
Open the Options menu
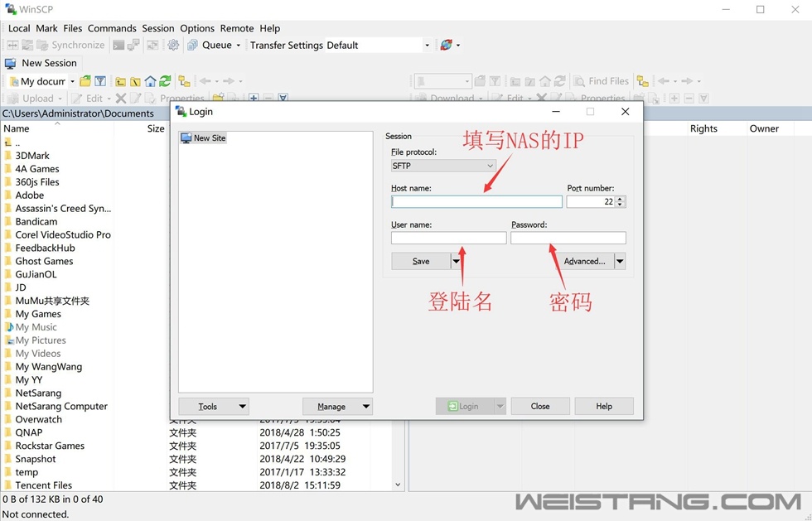click(x=197, y=28)
